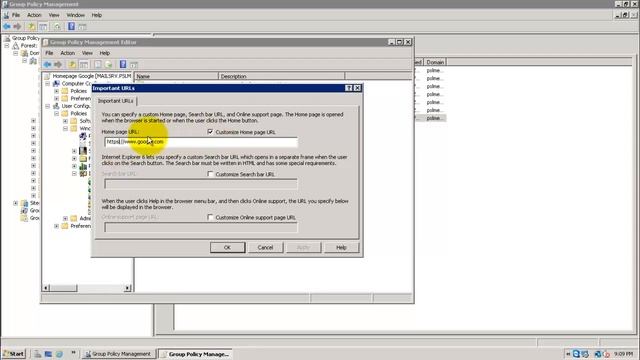Click Show/Hide console tree icon in Editor toolbar
640x360 pixels.
[84, 64]
